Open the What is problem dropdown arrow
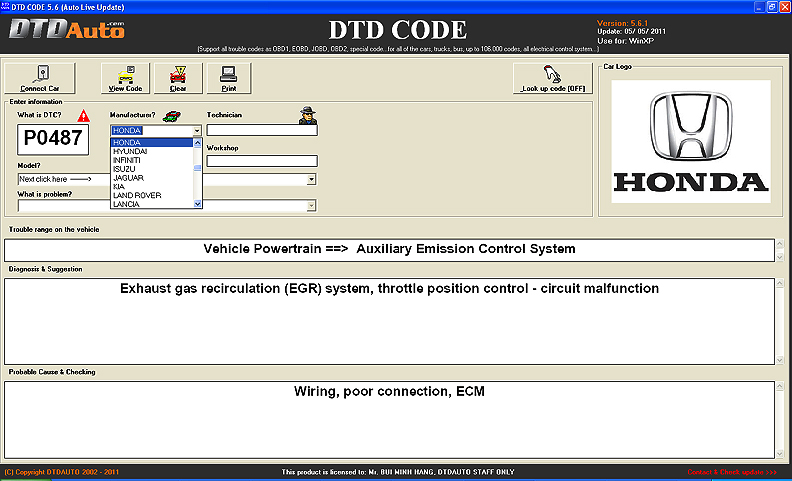 point(312,206)
